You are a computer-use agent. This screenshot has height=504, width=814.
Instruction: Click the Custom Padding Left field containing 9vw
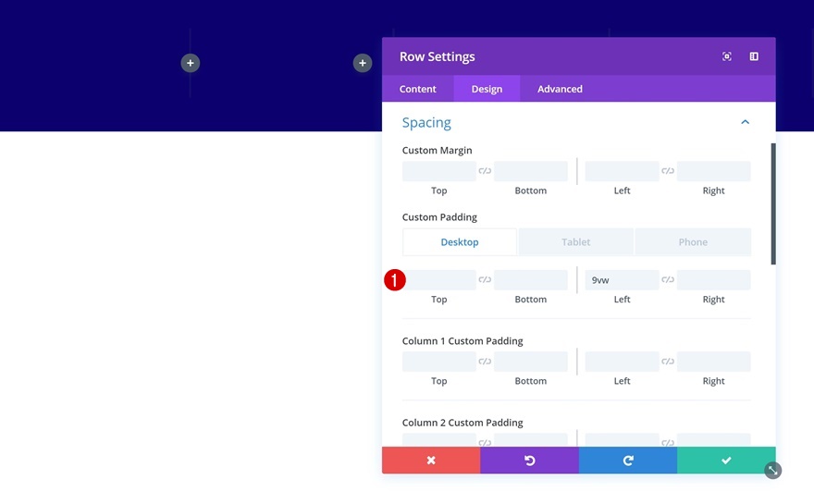pyautogui.click(x=622, y=280)
